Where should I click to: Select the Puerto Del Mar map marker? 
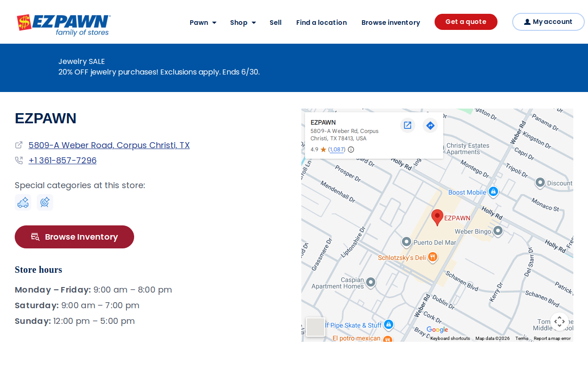(406, 242)
